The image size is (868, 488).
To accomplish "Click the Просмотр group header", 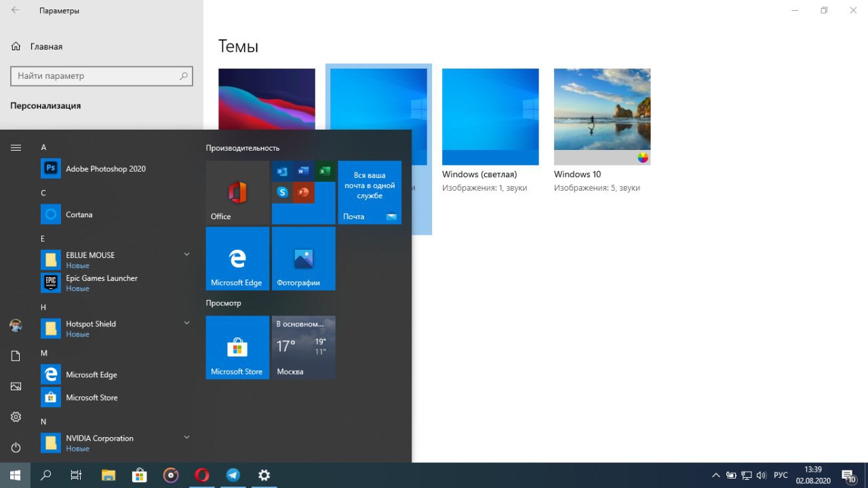I will click(224, 303).
